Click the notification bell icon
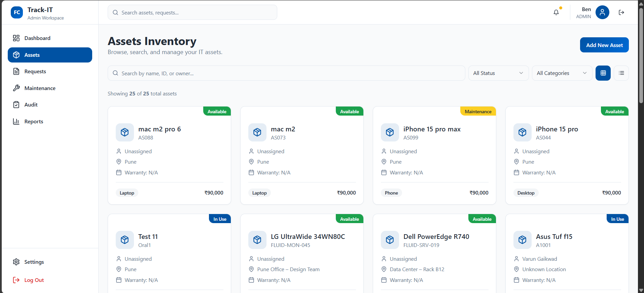 [x=556, y=12]
